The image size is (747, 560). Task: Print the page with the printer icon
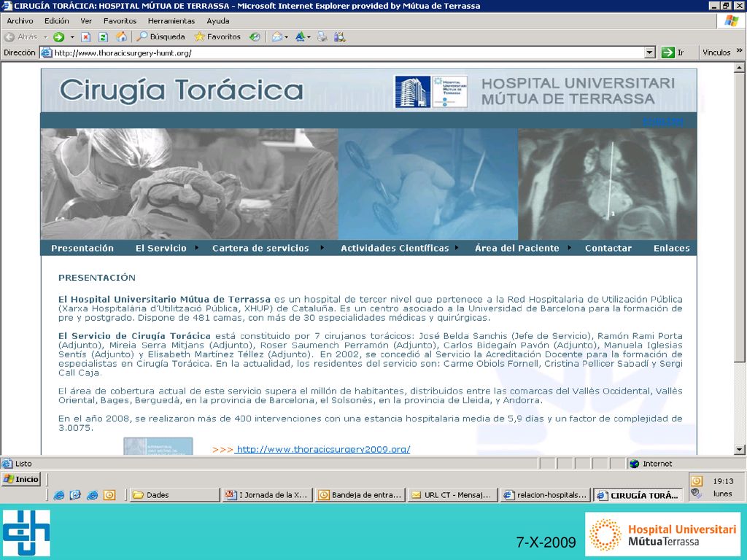point(322,36)
